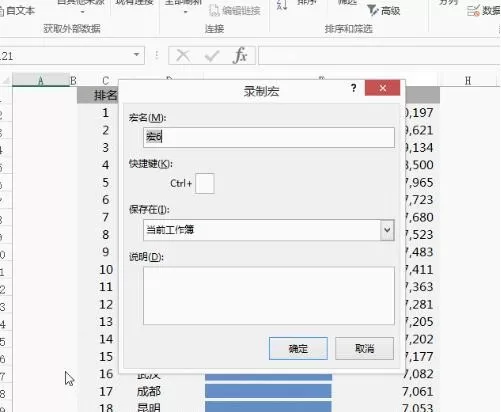501x412 pixels.
Task: Click the 确定 button
Action: (298, 349)
